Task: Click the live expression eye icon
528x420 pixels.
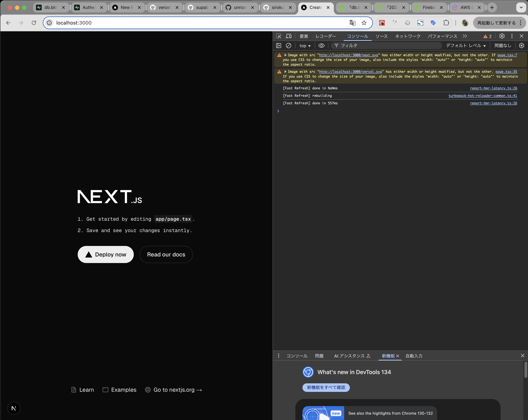Action: (321, 46)
